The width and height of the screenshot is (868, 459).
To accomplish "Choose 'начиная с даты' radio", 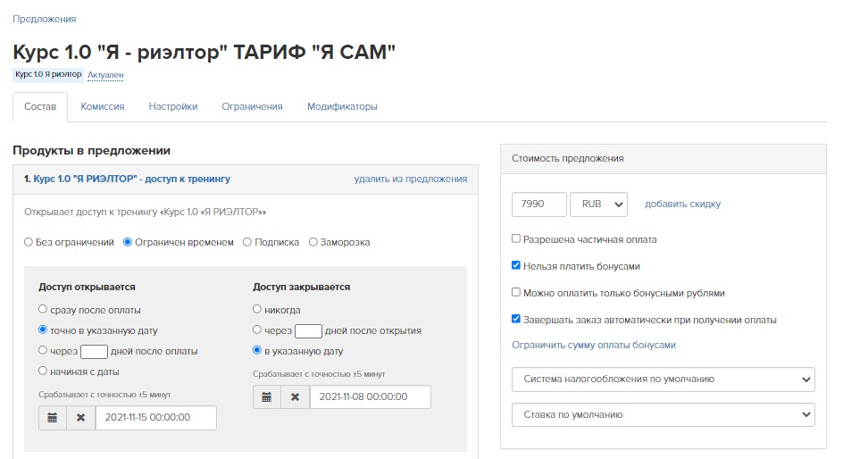I will (43, 371).
